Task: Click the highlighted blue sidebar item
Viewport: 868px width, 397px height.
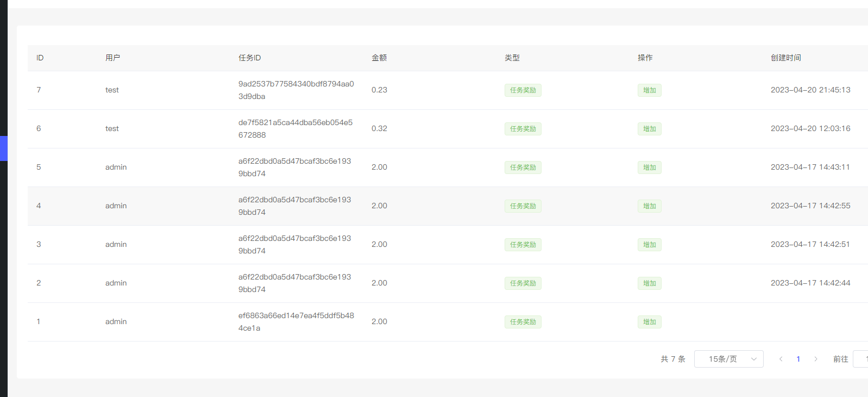Action: [3, 148]
